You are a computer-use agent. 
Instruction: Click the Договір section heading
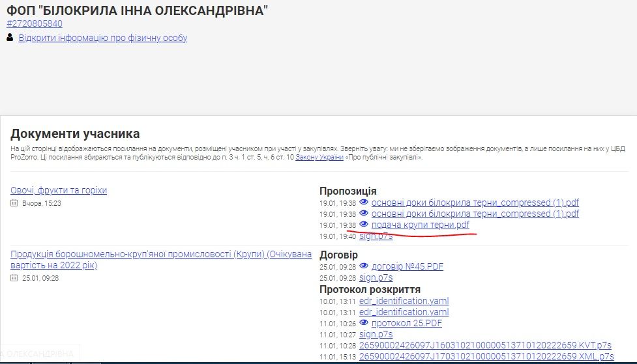click(x=338, y=255)
